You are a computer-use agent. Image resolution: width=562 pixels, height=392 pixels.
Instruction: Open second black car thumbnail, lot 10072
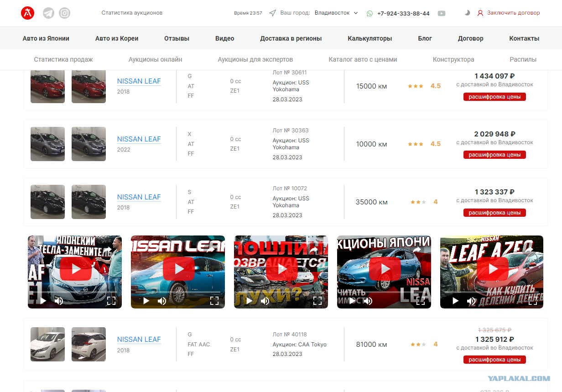coord(88,202)
